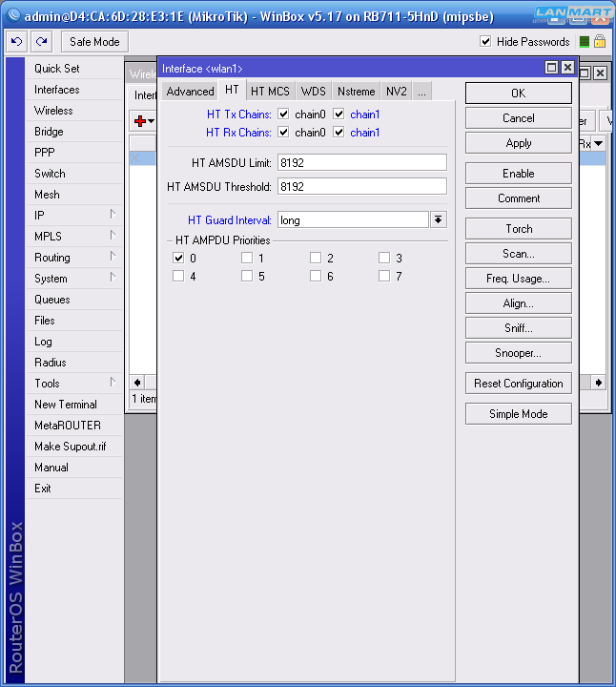Expand the System submenu
Viewport: 616px width, 687px height.
click(113, 278)
